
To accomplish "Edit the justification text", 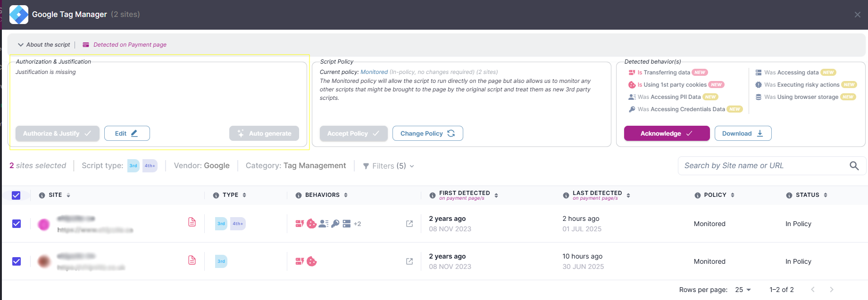I will [x=127, y=133].
